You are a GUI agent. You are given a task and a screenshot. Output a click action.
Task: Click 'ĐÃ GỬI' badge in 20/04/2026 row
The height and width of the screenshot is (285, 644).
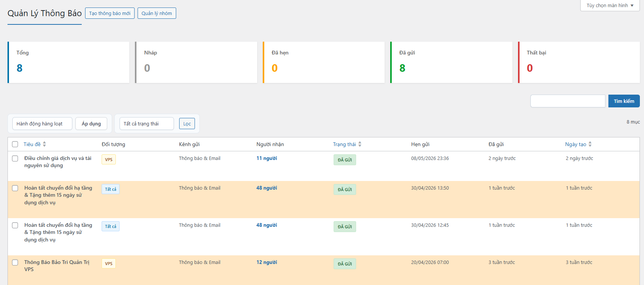click(345, 264)
